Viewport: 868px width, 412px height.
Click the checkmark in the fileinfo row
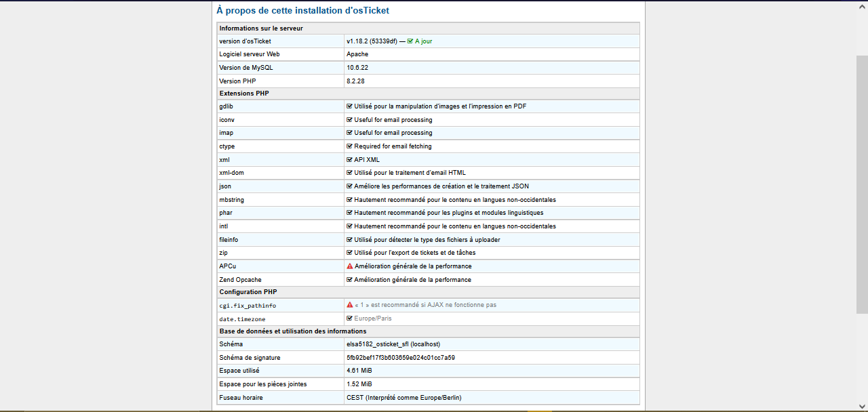click(349, 240)
